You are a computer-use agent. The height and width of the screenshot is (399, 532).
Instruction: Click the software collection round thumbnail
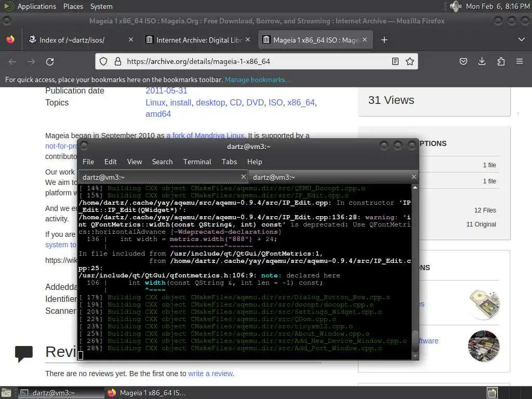484,346
